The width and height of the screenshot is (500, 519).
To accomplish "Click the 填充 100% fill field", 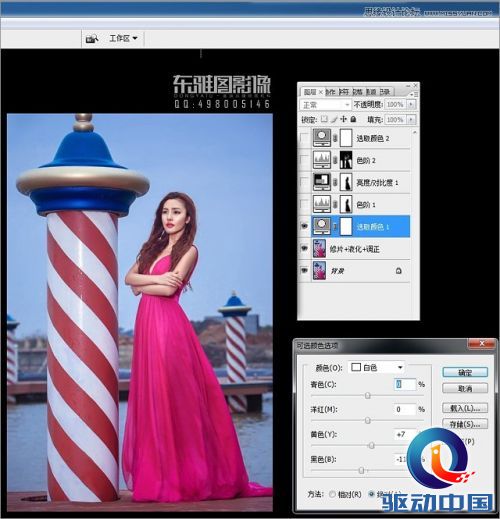I will point(396,119).
